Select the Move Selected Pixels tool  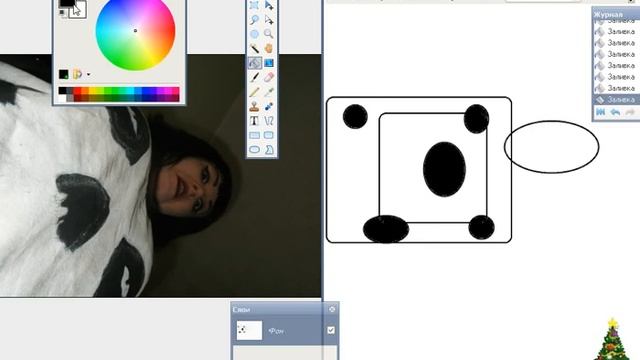[x=269, y=5]
